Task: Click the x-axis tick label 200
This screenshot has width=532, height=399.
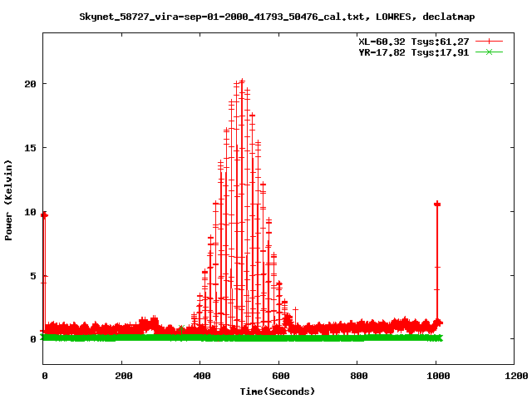Action: 124,376
